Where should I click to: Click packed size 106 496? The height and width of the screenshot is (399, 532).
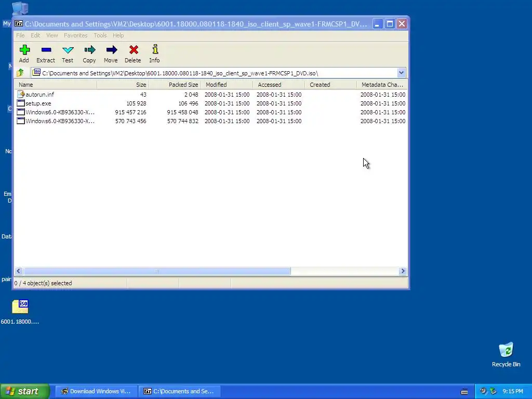[188, 103]
